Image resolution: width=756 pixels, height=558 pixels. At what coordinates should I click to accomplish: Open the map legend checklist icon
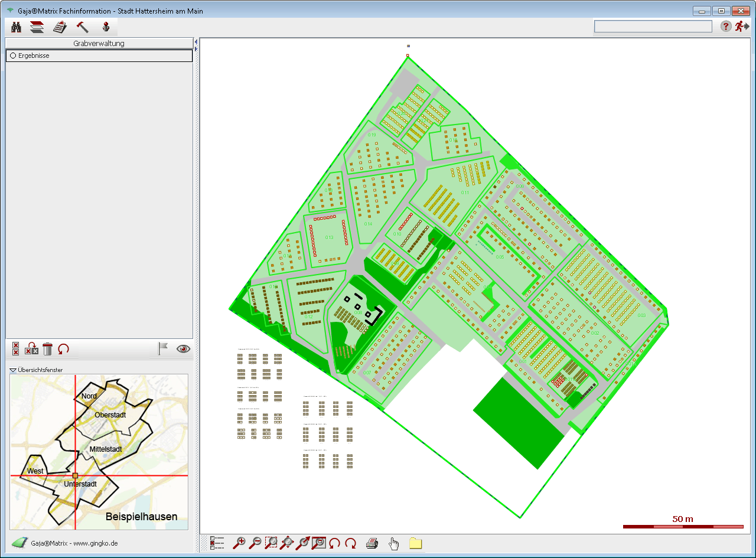(217, 543)
